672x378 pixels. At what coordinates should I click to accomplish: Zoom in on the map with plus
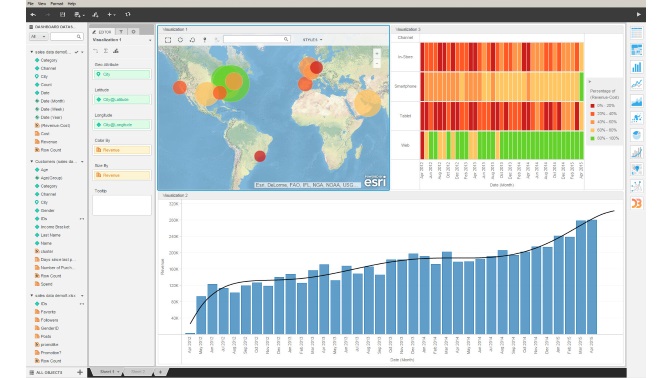coord(377,54)
